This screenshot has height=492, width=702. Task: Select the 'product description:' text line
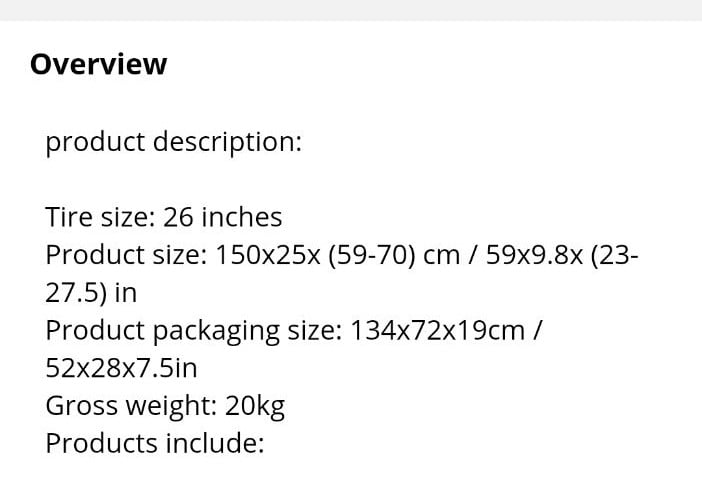point(174,142)
